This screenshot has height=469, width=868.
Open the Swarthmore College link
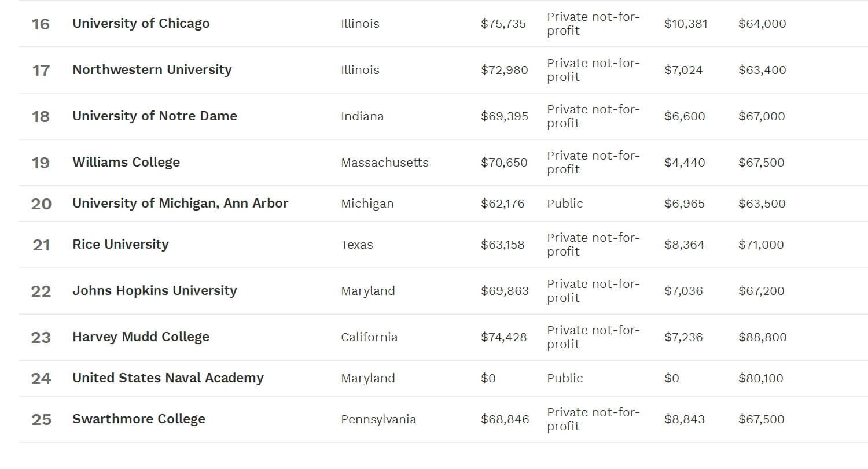click(x=139, y=419)
